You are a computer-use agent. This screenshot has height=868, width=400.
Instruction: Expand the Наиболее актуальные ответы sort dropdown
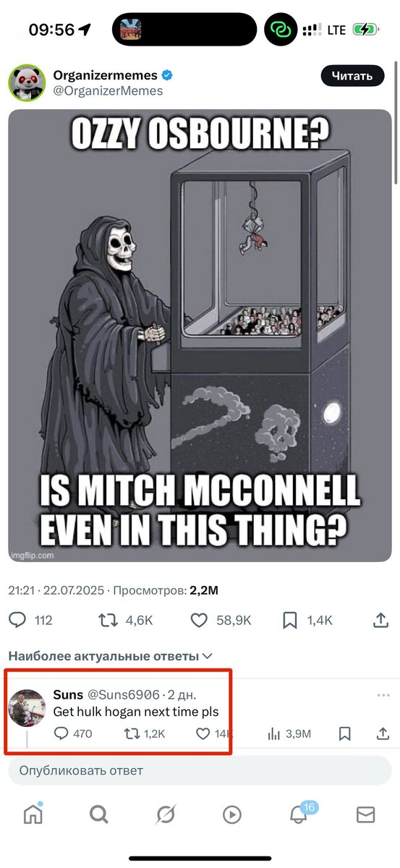[x=111, y=656]
